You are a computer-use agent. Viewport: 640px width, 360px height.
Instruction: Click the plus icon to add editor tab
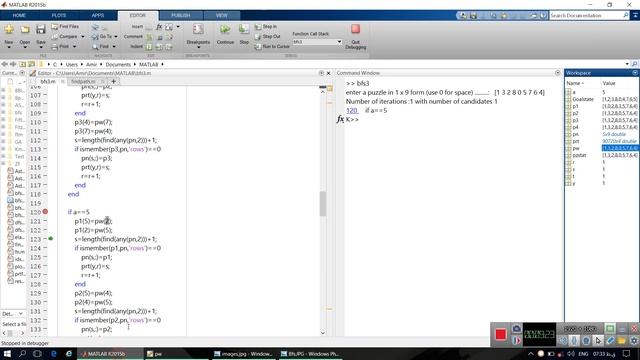(113, 82)
